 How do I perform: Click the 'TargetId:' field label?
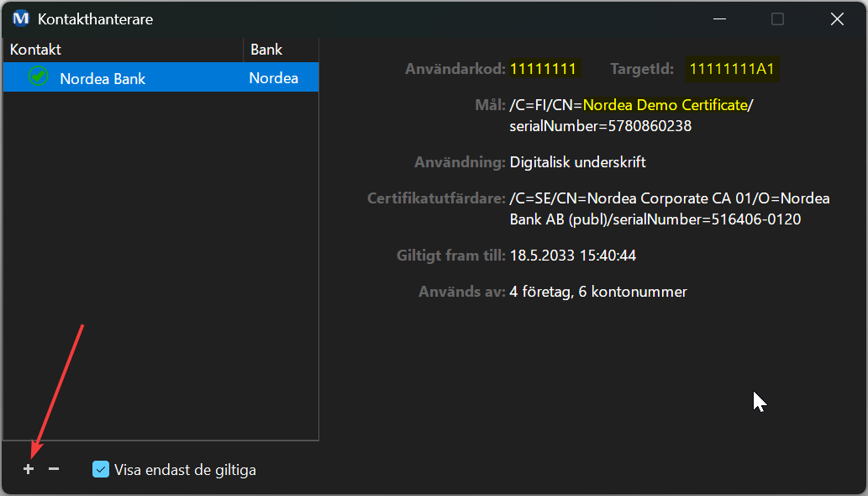tap(642, 69)
